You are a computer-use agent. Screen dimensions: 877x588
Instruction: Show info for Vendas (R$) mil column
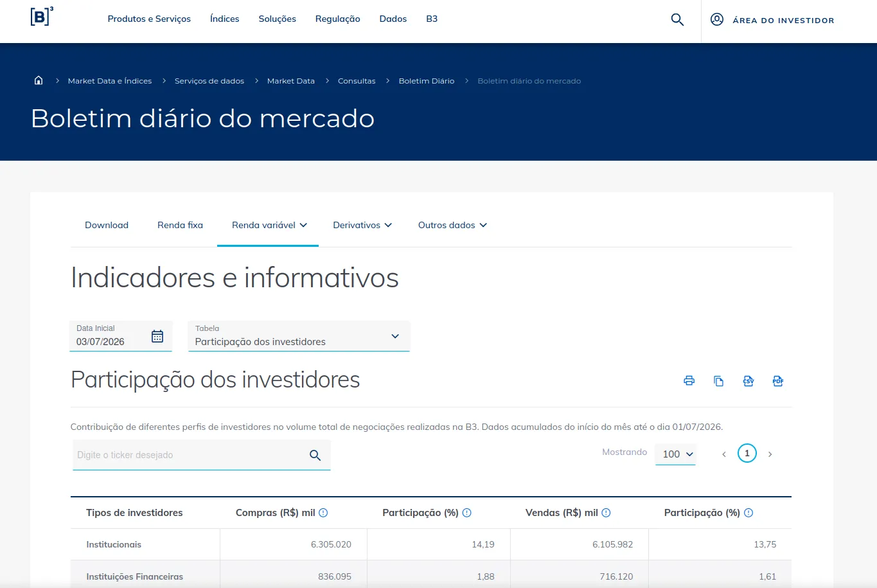[x=606, y=513]
